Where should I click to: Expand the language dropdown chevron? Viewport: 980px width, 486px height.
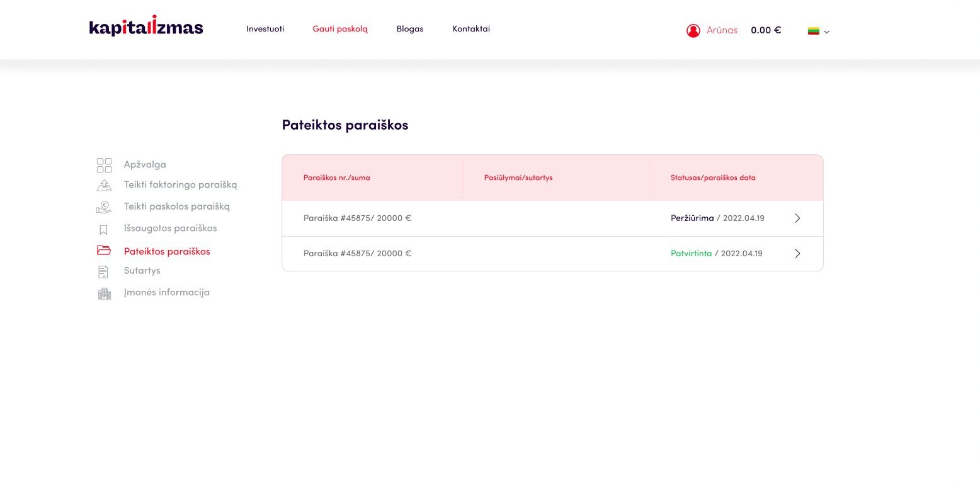click(x=827, y=31)
